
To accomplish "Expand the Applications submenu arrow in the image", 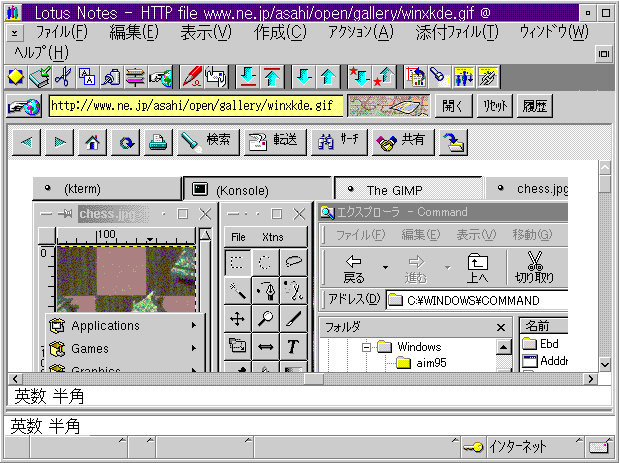I will click(x=194, y=325).
